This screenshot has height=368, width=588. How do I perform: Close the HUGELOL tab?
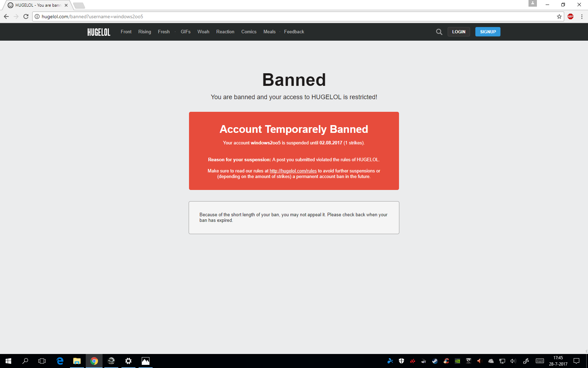(66, 5)
